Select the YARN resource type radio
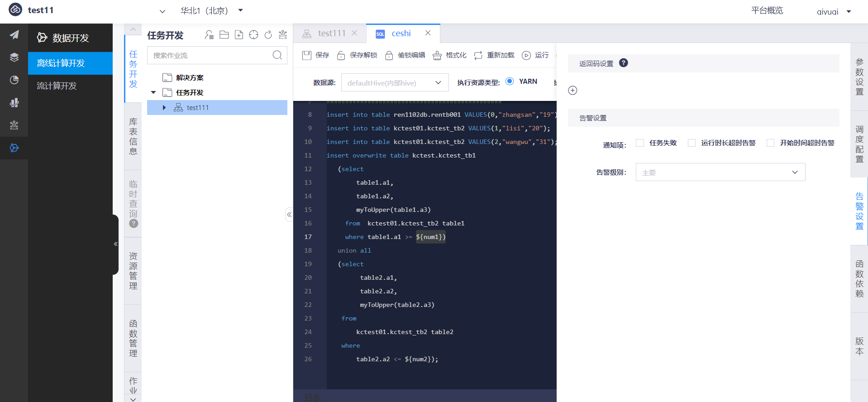The image size is (868, 402). 510,81
